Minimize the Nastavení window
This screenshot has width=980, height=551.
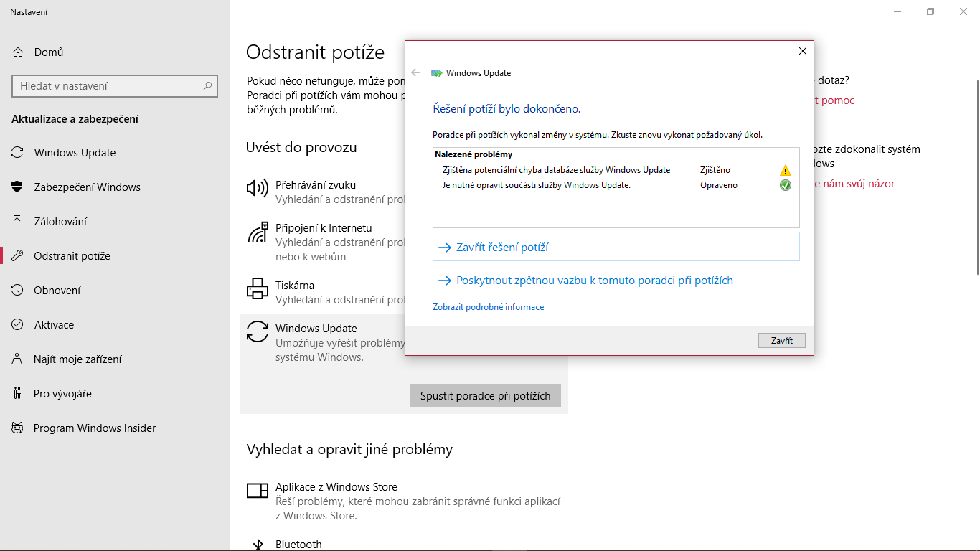pyautogui.click(x=897, y=11)
